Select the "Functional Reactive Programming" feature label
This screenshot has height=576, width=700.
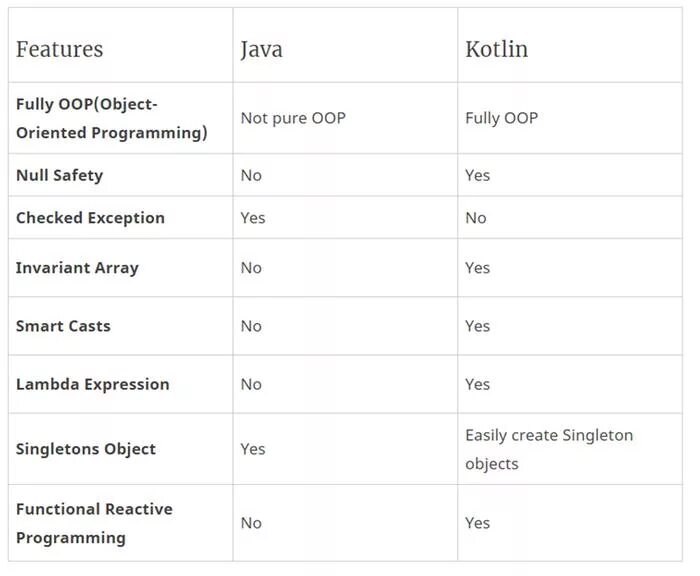point(94,523)
